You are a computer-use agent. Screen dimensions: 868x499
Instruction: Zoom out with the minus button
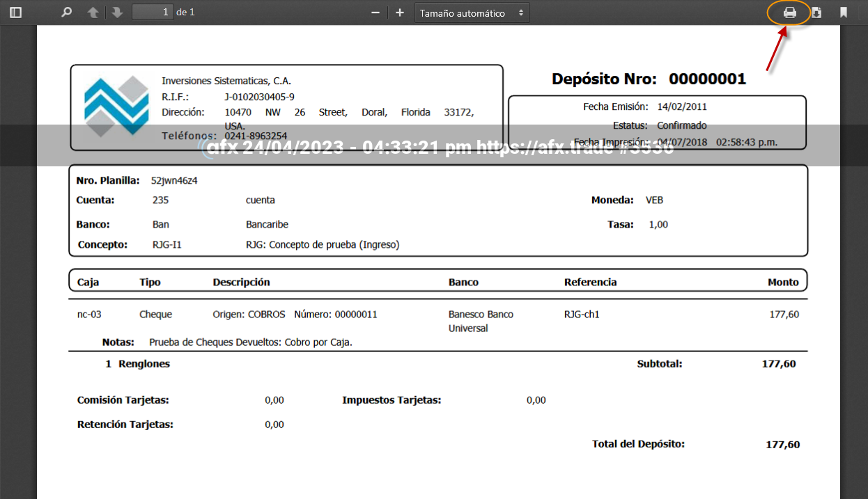(375, 13)
